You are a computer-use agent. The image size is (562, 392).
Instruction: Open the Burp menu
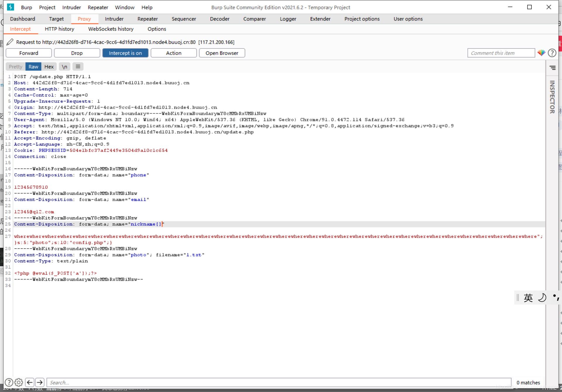[x=26, y=7]
